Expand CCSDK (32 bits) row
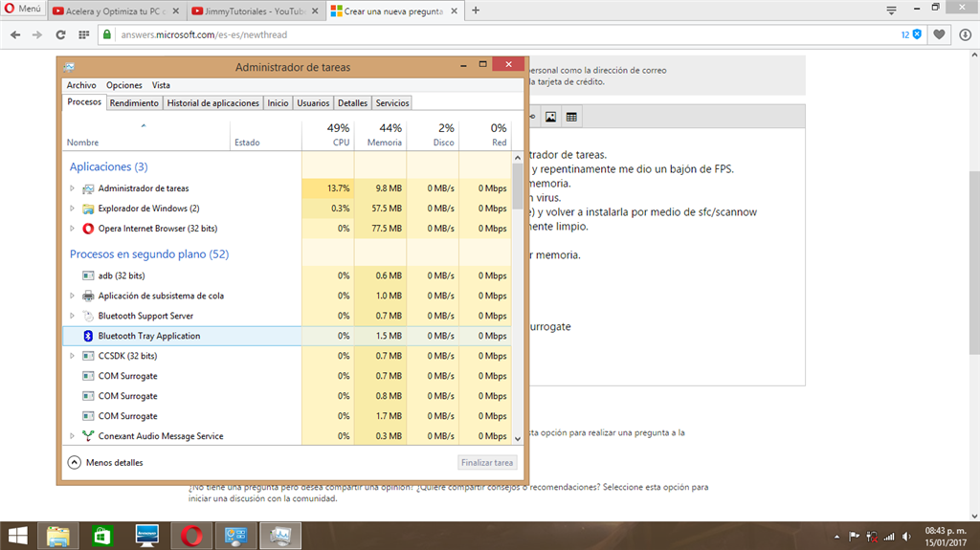The width and height of the screenshot is (980, 550). 72,356
